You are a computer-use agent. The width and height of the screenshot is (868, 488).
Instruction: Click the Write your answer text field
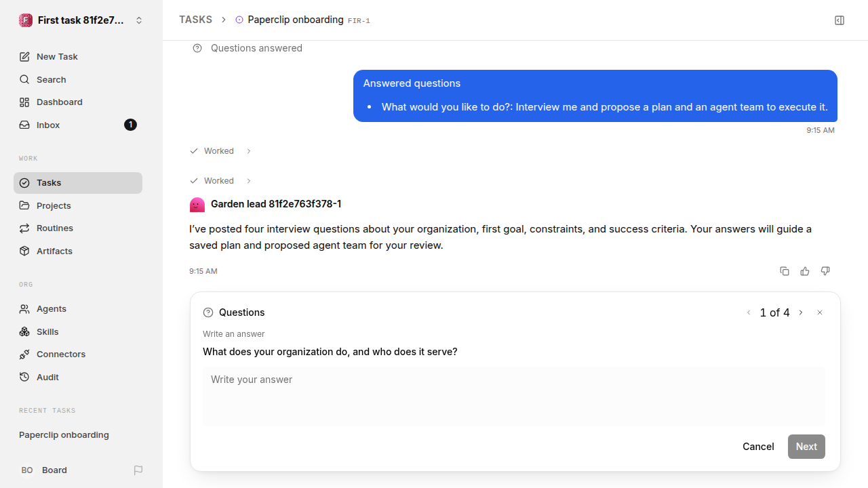coord(514,396)
